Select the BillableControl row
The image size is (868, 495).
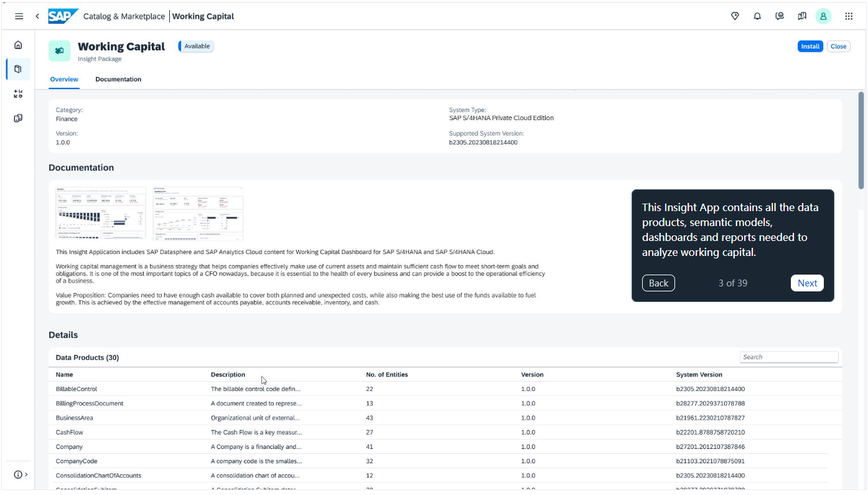(446, 389)
